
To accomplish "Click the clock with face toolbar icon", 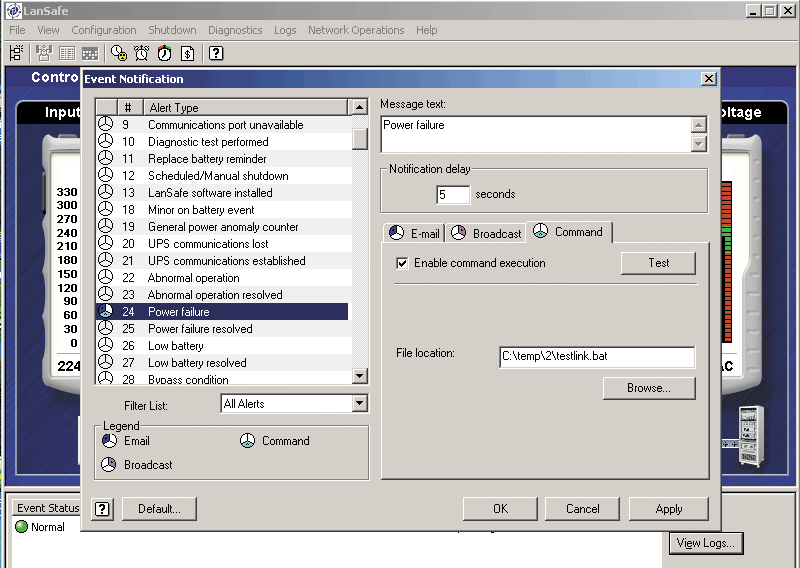I will [119, 53].
